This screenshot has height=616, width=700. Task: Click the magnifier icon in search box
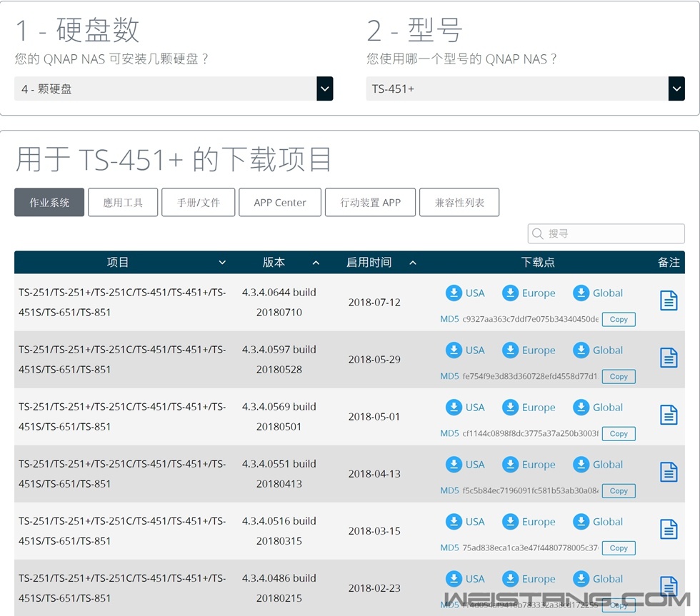537,233
